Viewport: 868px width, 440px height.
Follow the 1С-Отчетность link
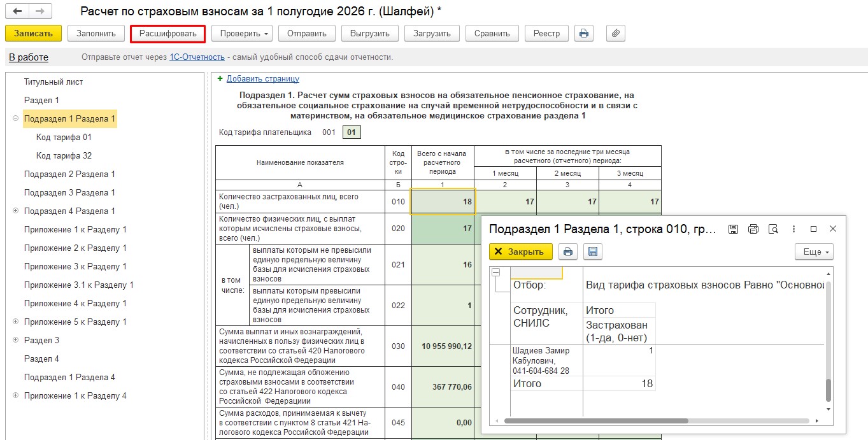pyautogui.click(x=197, y=57)
